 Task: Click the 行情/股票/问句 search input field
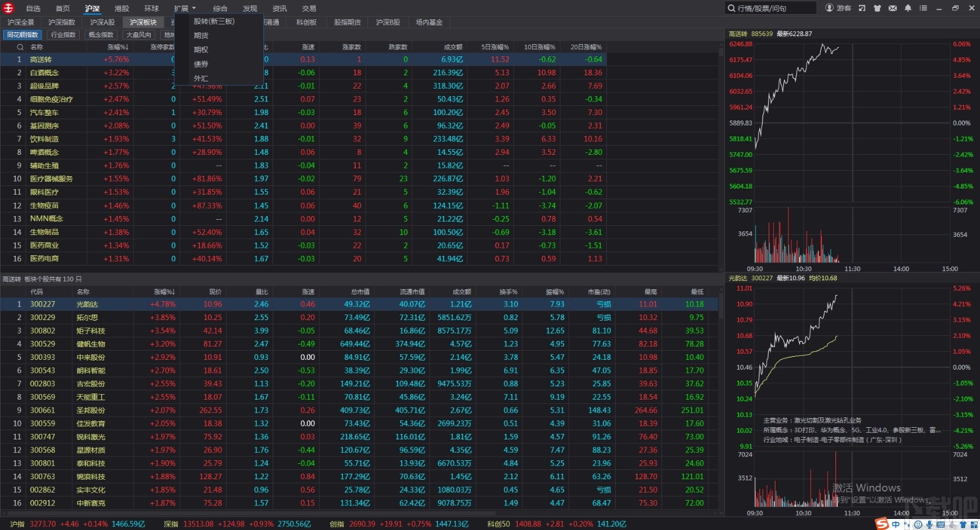coord(775,8)
